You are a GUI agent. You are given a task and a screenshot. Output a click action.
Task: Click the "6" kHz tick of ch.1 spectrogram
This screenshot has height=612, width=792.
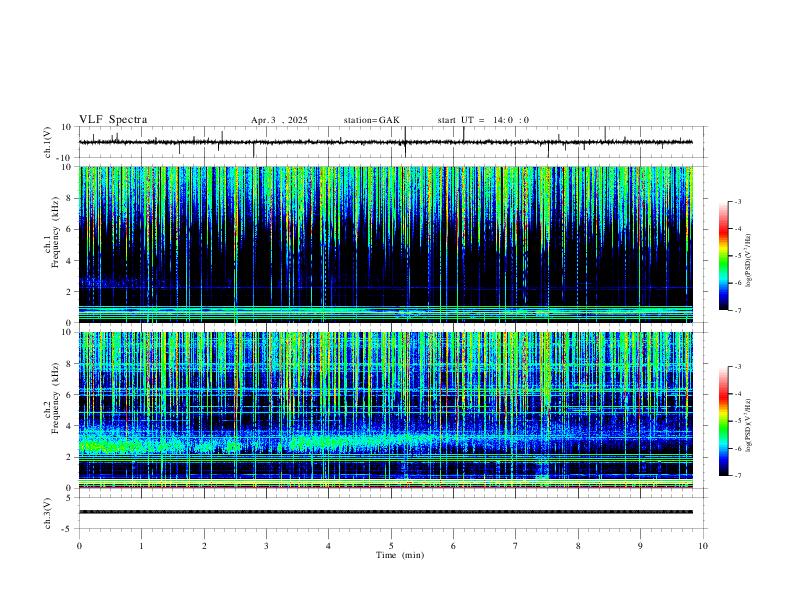tap(69, 229)
